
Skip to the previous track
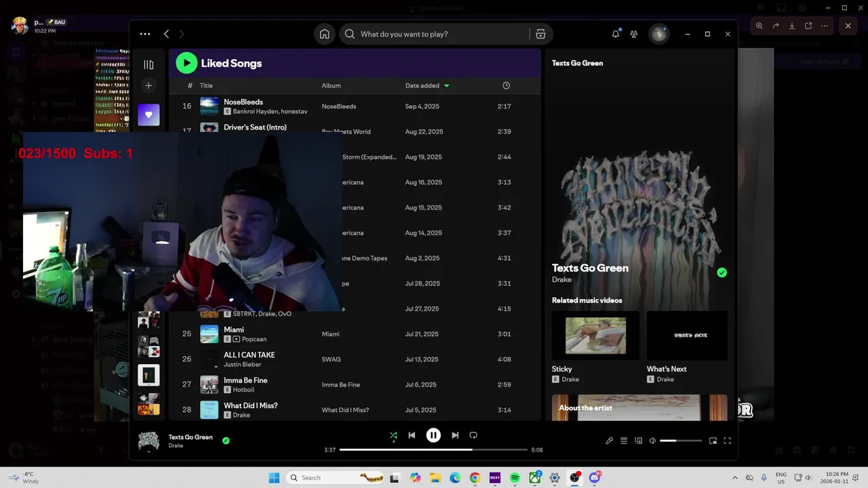412,435
